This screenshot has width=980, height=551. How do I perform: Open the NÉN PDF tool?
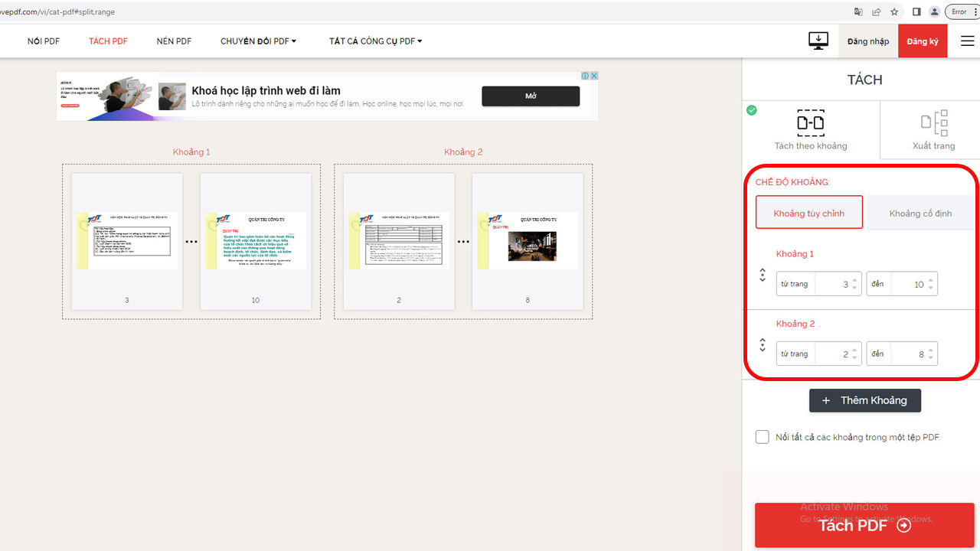coord(174,41)
